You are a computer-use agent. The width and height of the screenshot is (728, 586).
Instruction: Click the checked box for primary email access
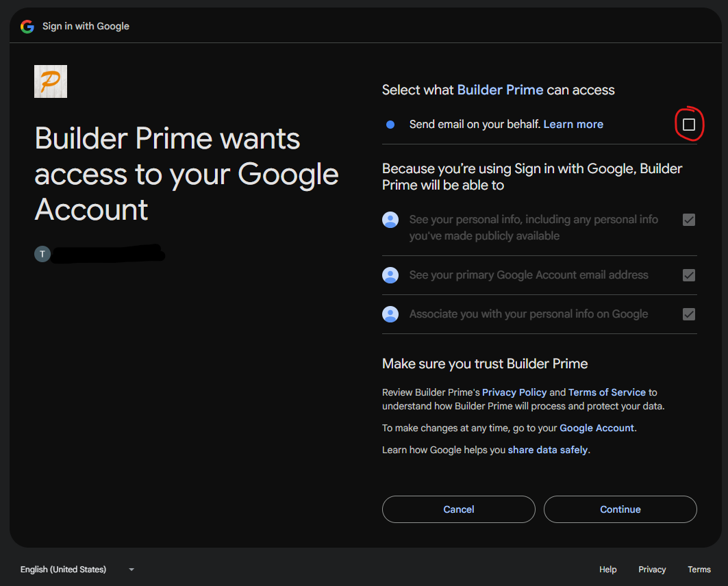point(689,275)
